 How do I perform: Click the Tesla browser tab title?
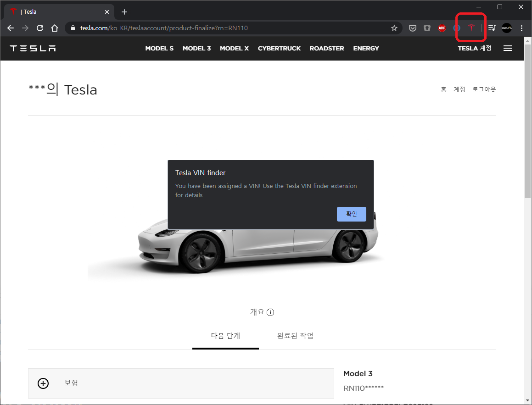[x=28, y=12]
